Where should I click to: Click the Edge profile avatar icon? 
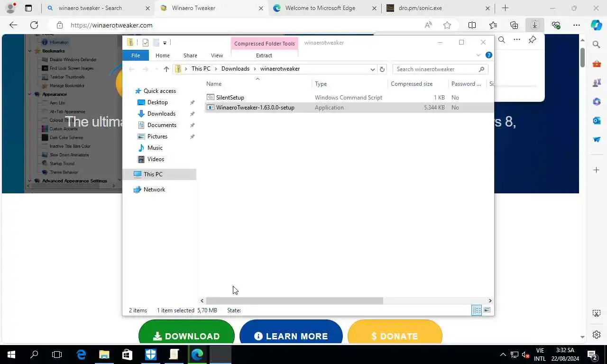[x=10, y=8]
